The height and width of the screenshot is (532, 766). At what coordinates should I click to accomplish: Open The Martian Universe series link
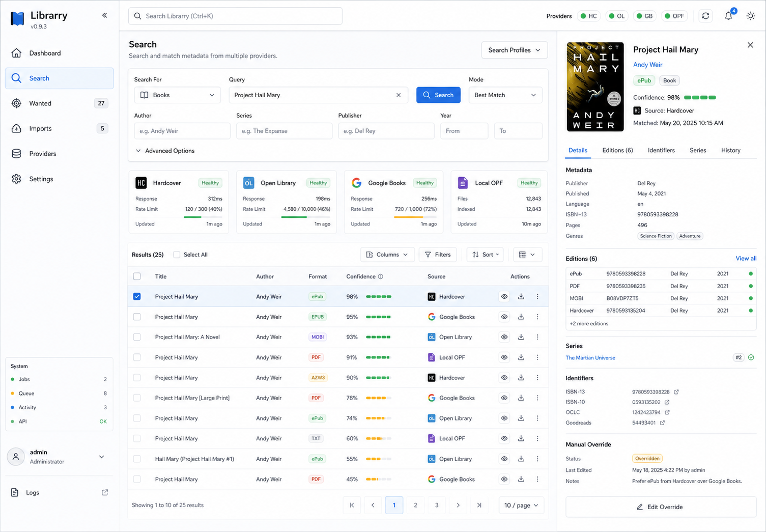click(590, 358)
